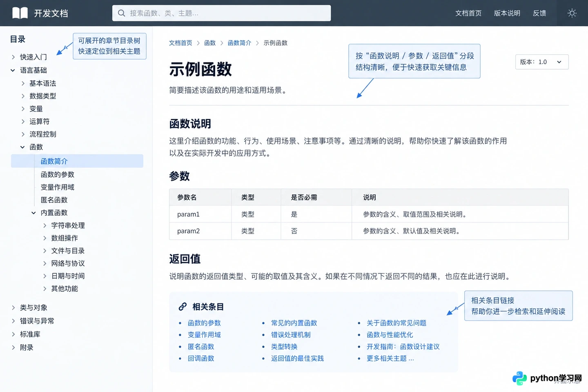Expand the 变量 section

click(23, 109)
